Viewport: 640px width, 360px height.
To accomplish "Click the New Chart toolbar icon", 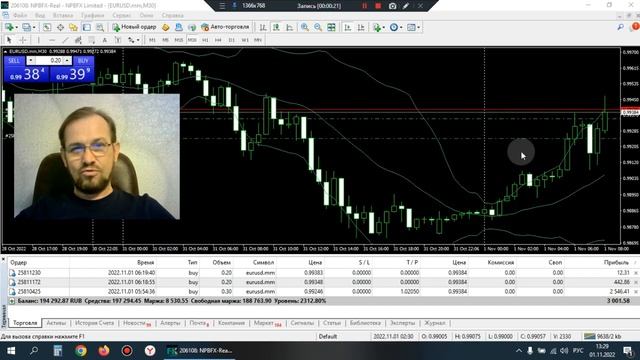I will pos(9,27).
